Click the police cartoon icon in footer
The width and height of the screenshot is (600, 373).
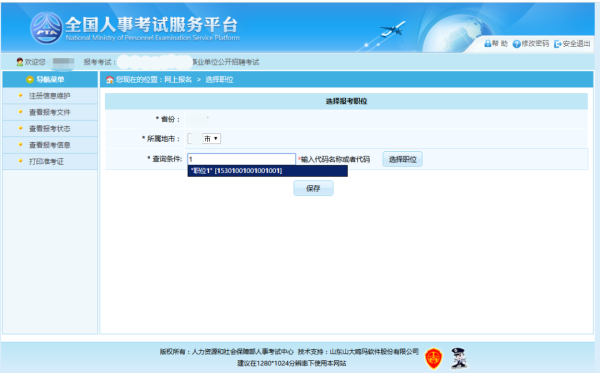tap(458, 358)
